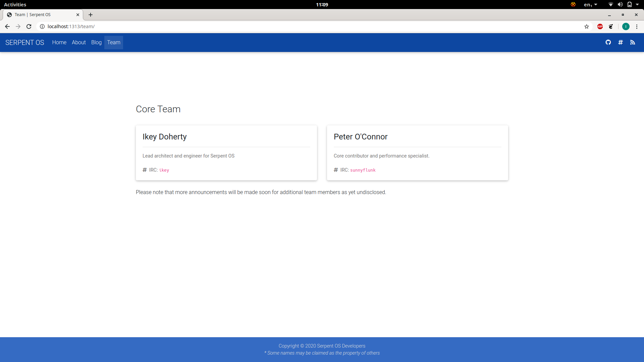Click 'Lead architect and engineer for Serpent OS'
The height and width of the screenshot is (362, 644).
point(189,156)
